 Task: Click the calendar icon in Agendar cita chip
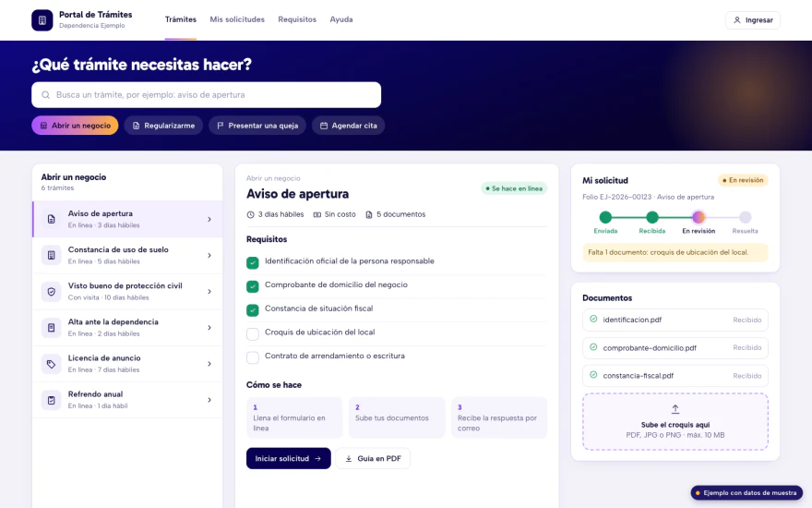324,126
